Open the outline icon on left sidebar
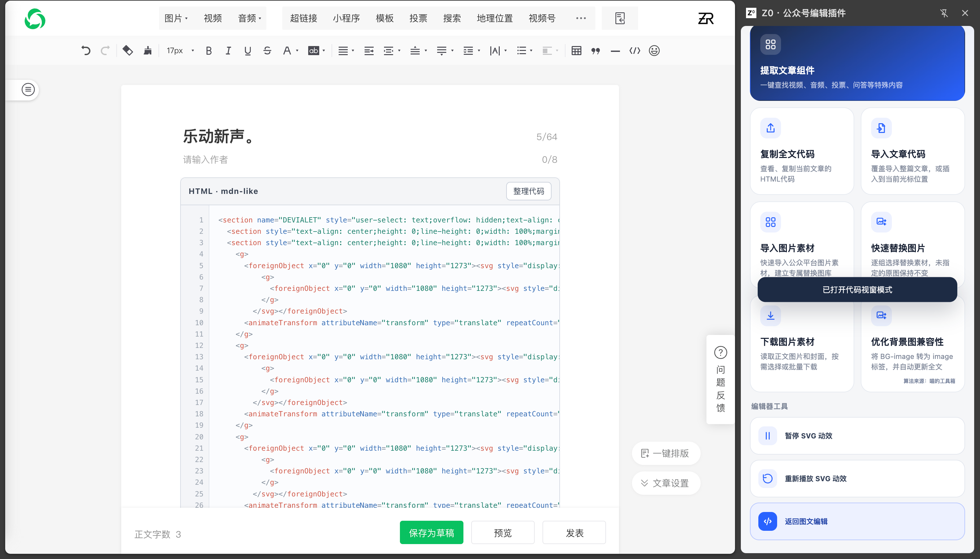Image resolution: width=980 pixels, height=559 pixels. (x=28, y=90)
